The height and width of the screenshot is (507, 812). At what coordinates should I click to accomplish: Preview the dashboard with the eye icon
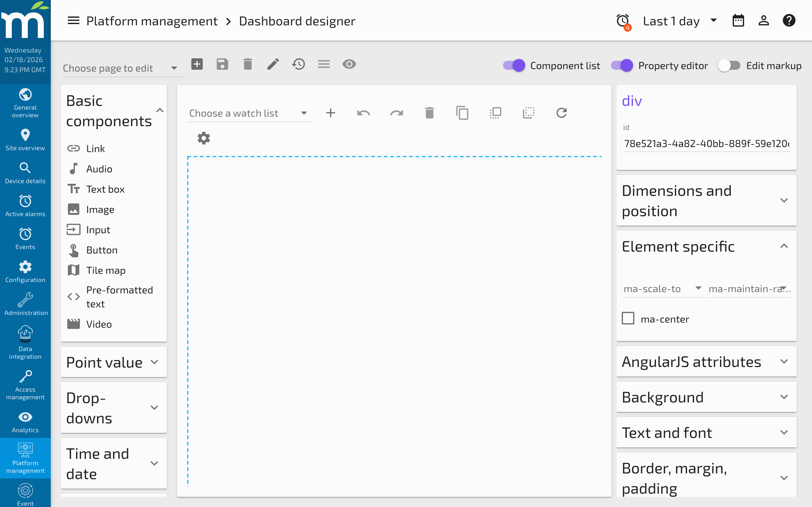click(349, 64)
